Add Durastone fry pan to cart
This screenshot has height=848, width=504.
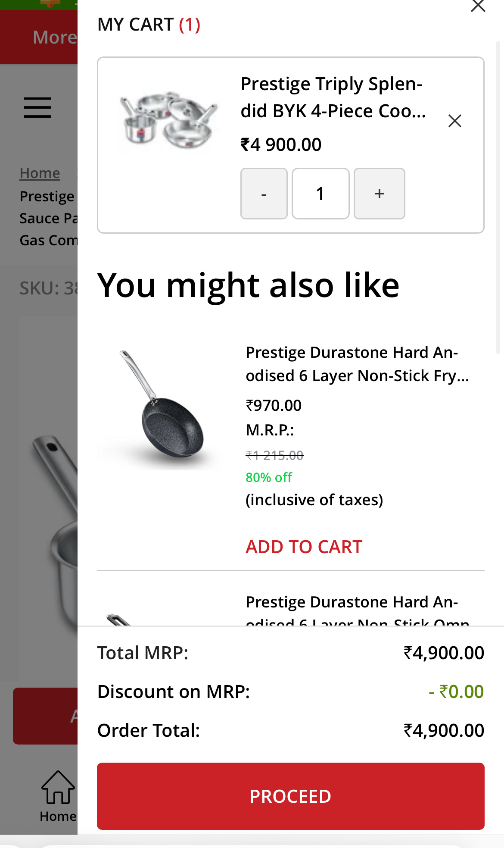(x=304, y=547)
